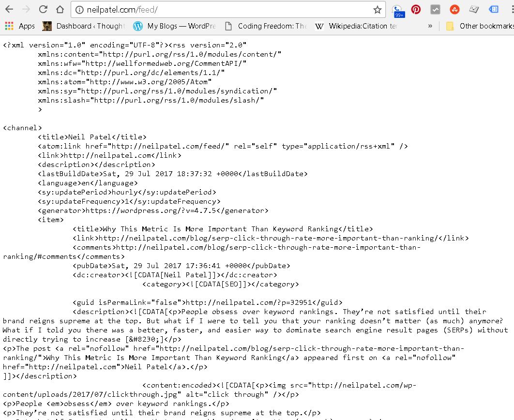Open My Blogs — WordPress bookmark

pos(174,26)
